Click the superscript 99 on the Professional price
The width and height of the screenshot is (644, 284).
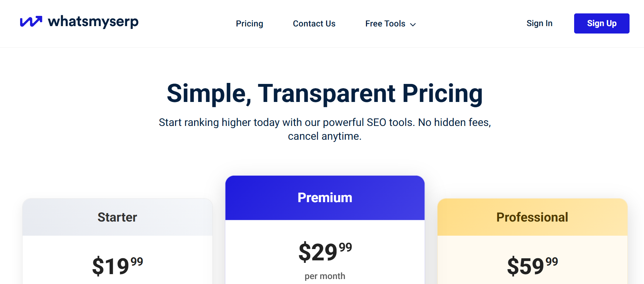pos(552,261)
